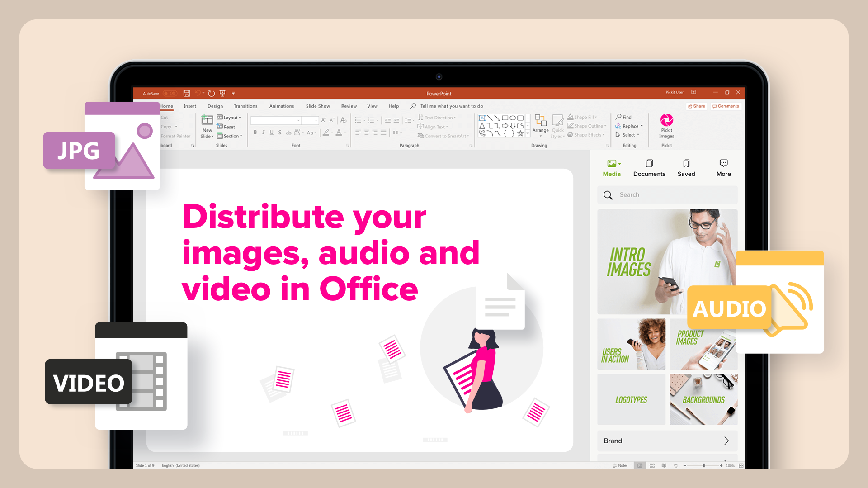Click the Select tool in Editing
The width and height of the screenshot is (868, 488).
(627, 135)
